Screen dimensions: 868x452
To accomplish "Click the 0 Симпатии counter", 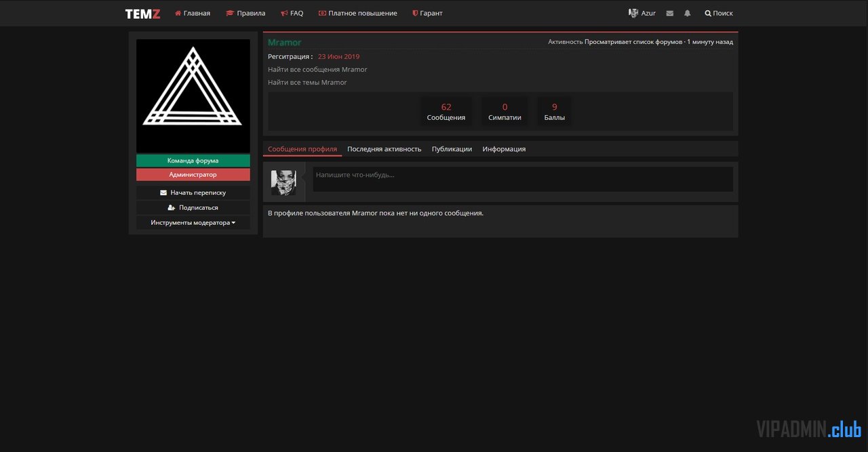I will click(505, 112).
